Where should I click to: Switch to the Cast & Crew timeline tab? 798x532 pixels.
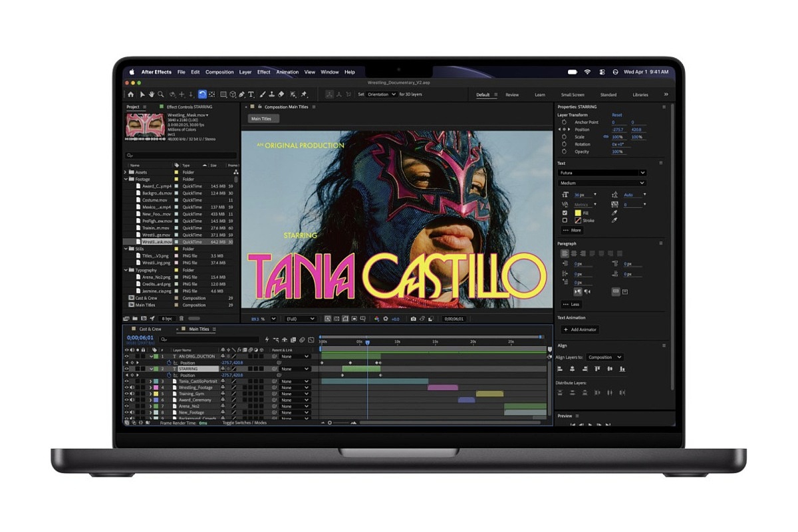tap(150, 329)
